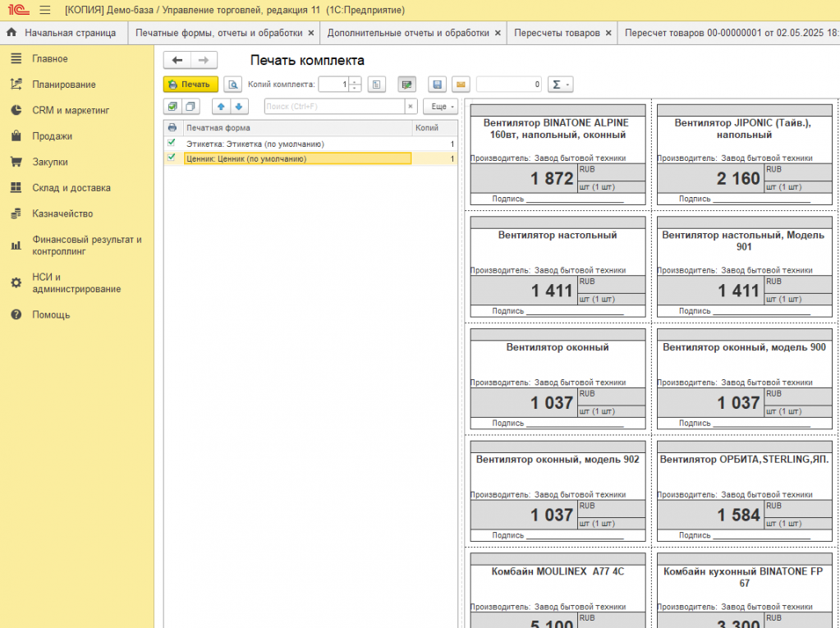Select the Этикетка (по умолчанию) row

[310, 144]
